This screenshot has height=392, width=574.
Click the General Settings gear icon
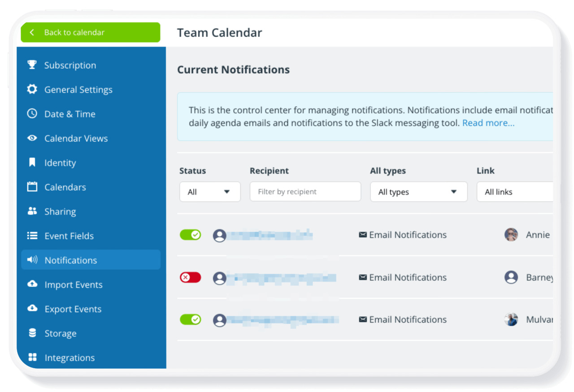click(x=32, y=89)
